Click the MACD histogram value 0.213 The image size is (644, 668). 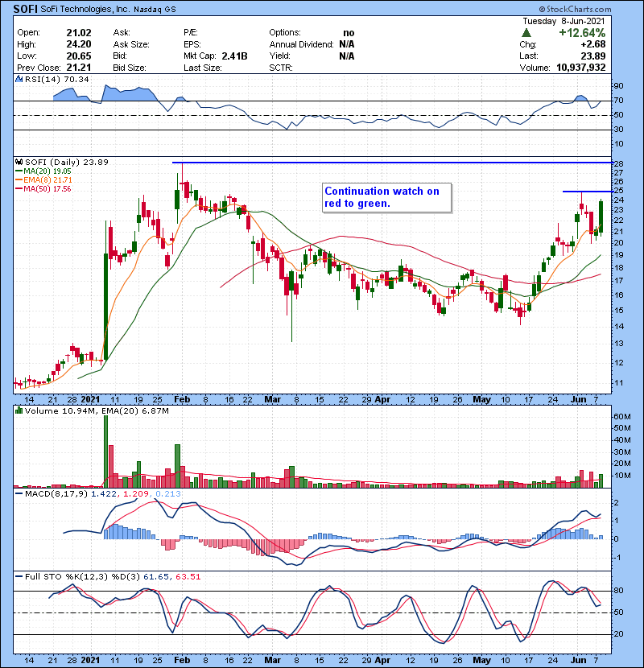coord(168,494)
